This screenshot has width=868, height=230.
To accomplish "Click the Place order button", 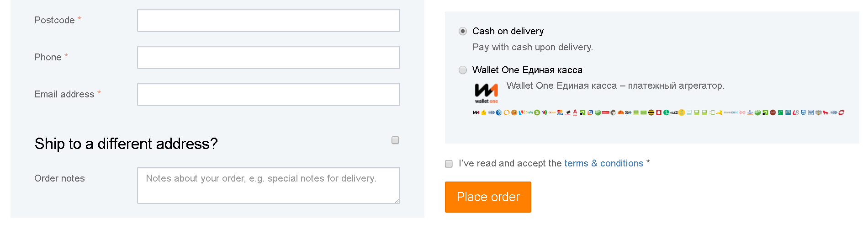I will tap(488, 197).
